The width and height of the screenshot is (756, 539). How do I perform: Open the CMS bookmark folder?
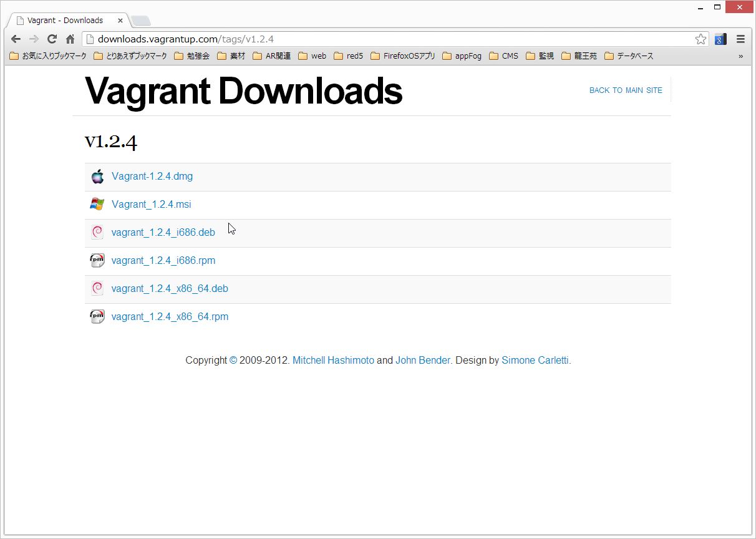click(x=504, y=56)
